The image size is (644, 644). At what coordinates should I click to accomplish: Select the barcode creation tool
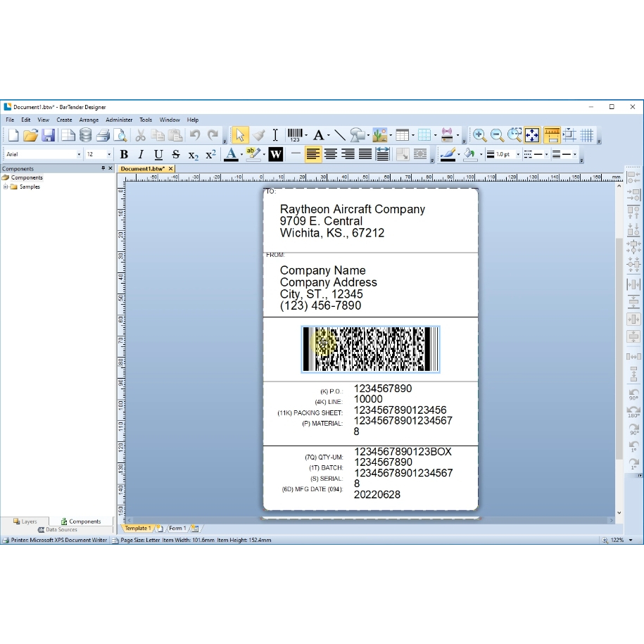295,134
